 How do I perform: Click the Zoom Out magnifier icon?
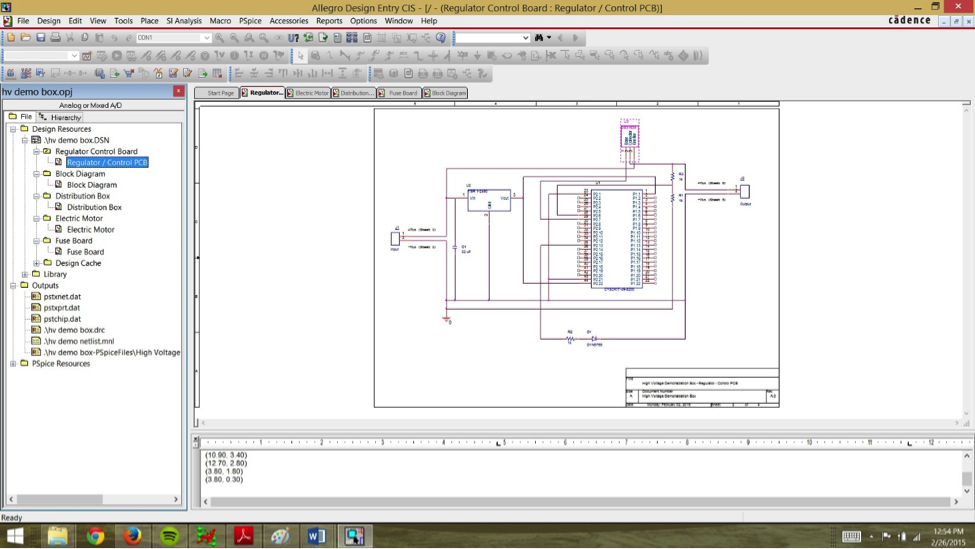click(x=234, y=37)
